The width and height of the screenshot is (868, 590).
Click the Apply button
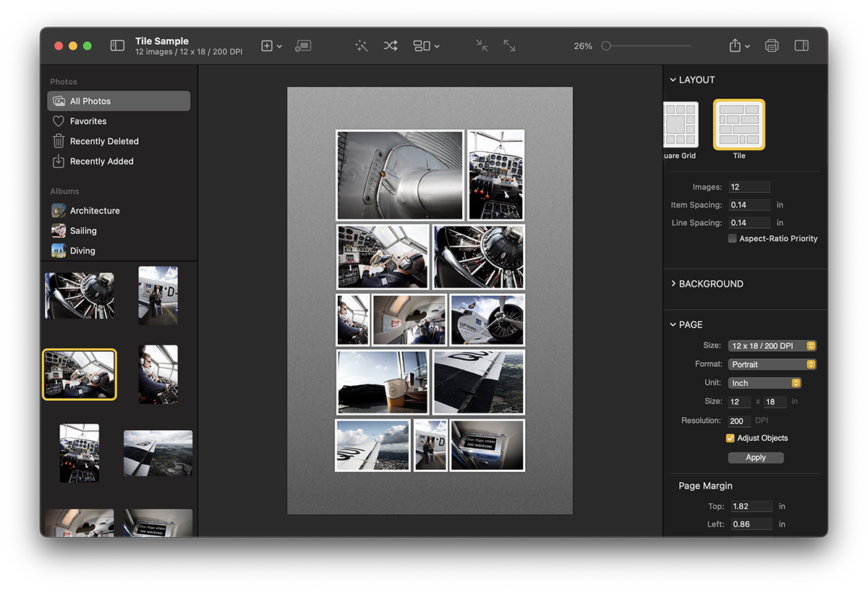tap(756, 458)
